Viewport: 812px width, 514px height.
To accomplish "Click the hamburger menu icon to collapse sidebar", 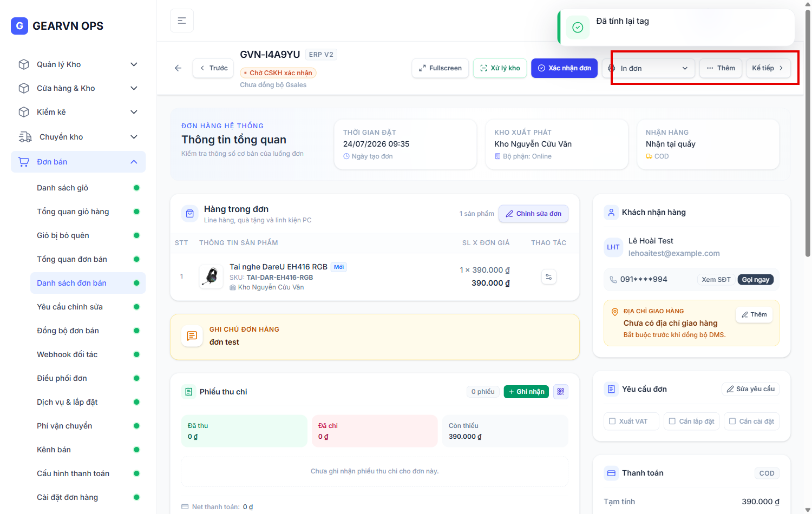I will pos(182,21).
